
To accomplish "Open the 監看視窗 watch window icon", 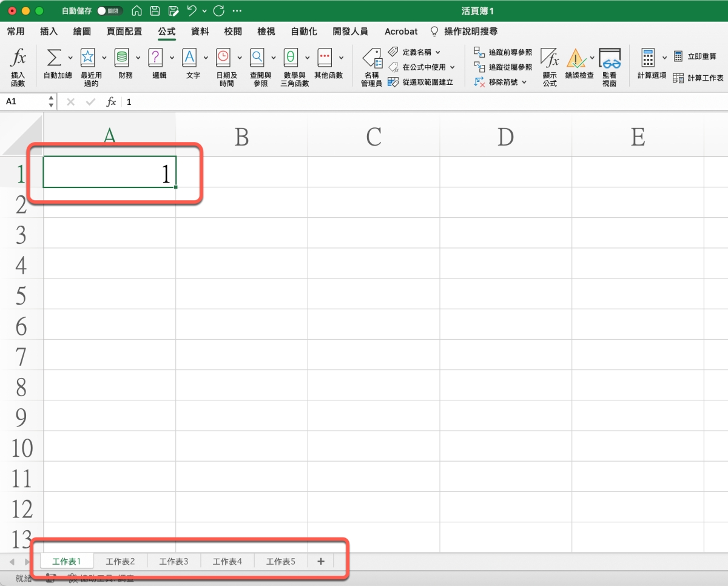I will coord(610,58).
